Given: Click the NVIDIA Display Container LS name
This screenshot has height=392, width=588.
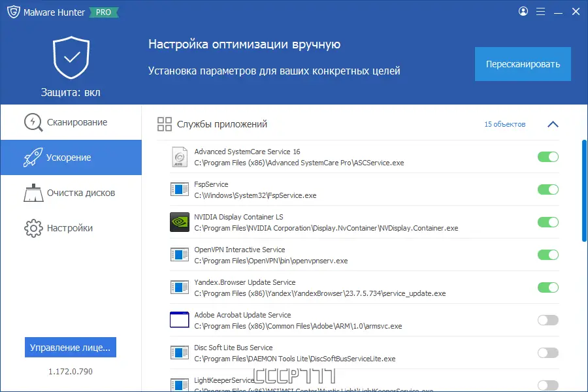Looking at the screenshot, I should (238, 217).
